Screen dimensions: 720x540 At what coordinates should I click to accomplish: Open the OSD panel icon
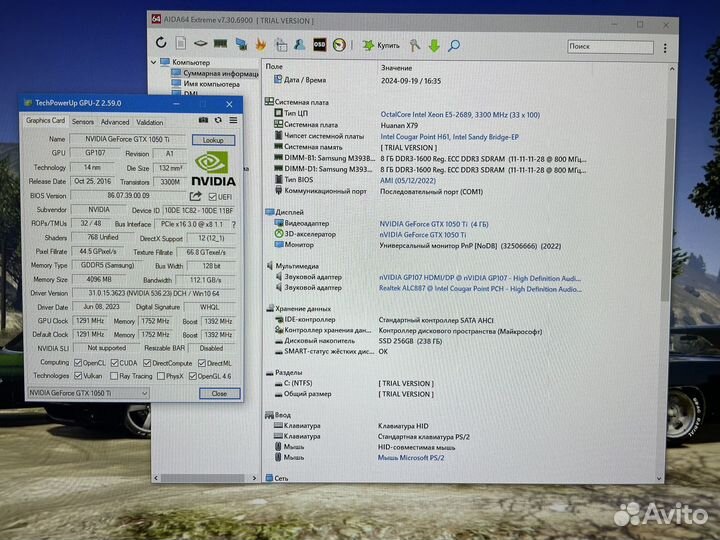coord(320,45)
